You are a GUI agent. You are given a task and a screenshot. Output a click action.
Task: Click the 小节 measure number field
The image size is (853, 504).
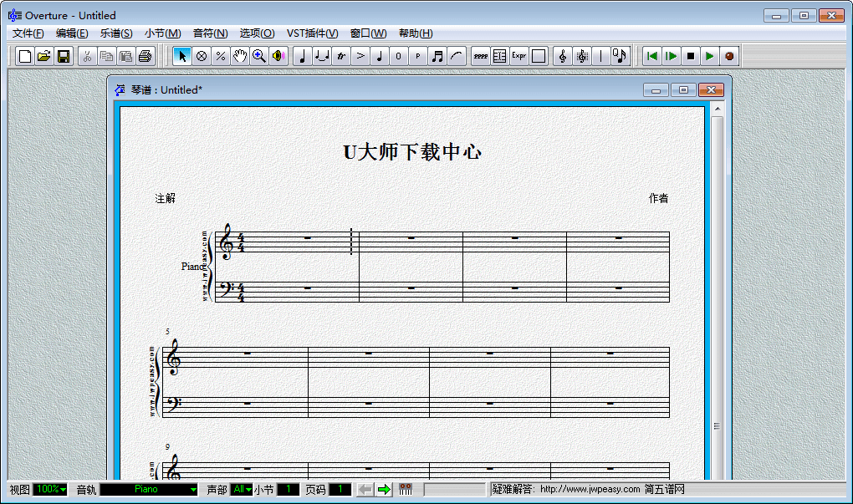tap(289, 489)
